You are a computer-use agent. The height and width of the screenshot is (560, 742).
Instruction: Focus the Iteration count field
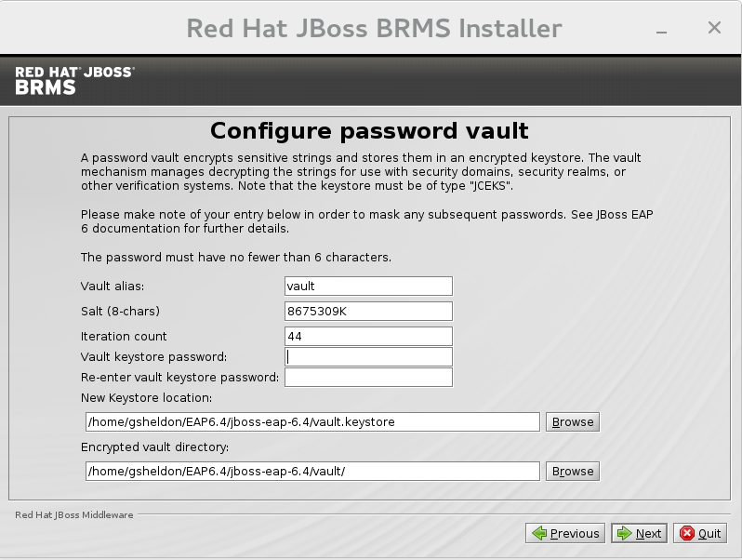pos(368,336)
